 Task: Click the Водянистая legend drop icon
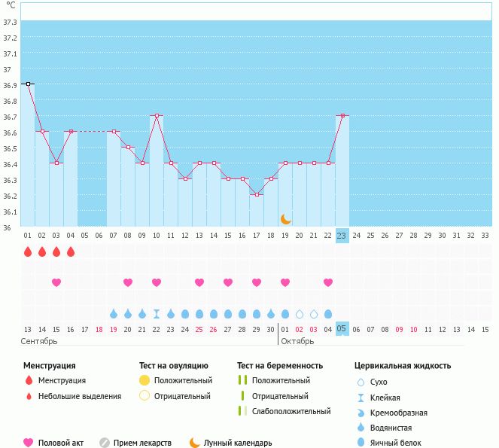pos(361,428)
